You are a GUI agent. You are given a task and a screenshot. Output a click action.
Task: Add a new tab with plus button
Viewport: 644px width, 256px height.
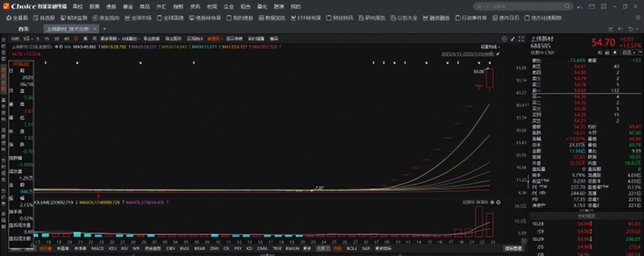click(x=104, y=29)
